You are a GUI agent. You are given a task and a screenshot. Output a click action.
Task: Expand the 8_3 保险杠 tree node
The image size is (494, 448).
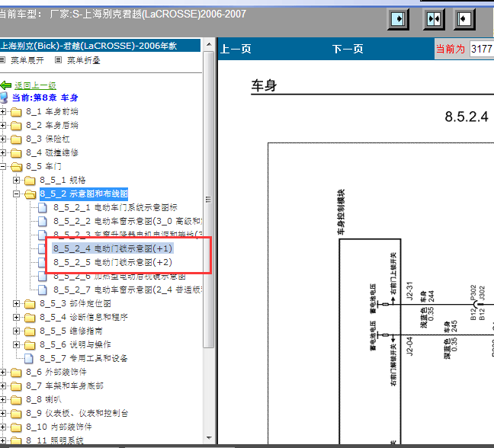click(x=3, y=139)
